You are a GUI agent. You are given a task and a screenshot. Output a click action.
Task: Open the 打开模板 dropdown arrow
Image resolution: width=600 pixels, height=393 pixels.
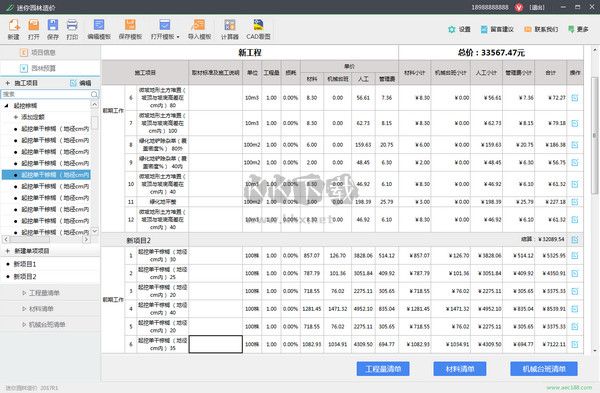click(x=178, y=37)
